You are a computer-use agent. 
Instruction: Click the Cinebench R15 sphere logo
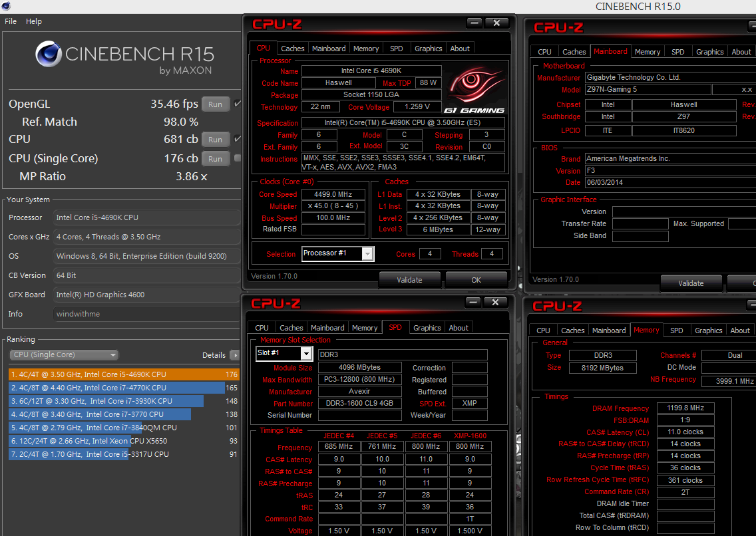click(48, 53)
